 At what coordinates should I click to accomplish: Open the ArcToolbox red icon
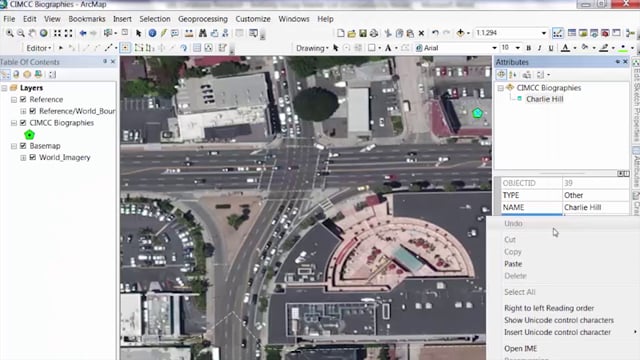pyautogui.click(x=605, y=33)
